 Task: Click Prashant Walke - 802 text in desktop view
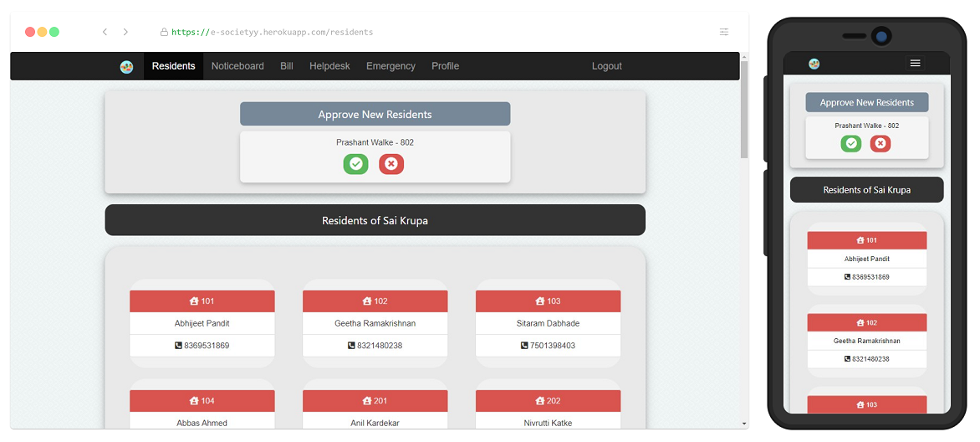point(375,143)
